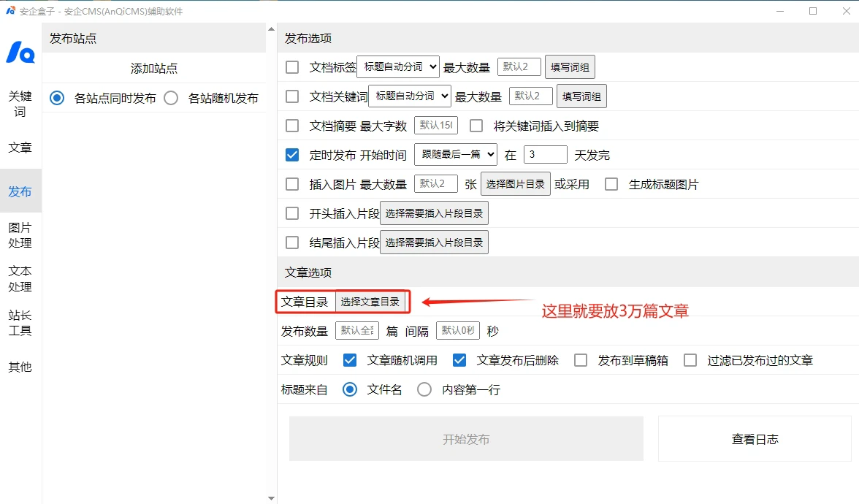Screen dimensions: 859x504
Task: Expand the 跟随最后一篇 start time dropdown
Action: tap(456, 155)
